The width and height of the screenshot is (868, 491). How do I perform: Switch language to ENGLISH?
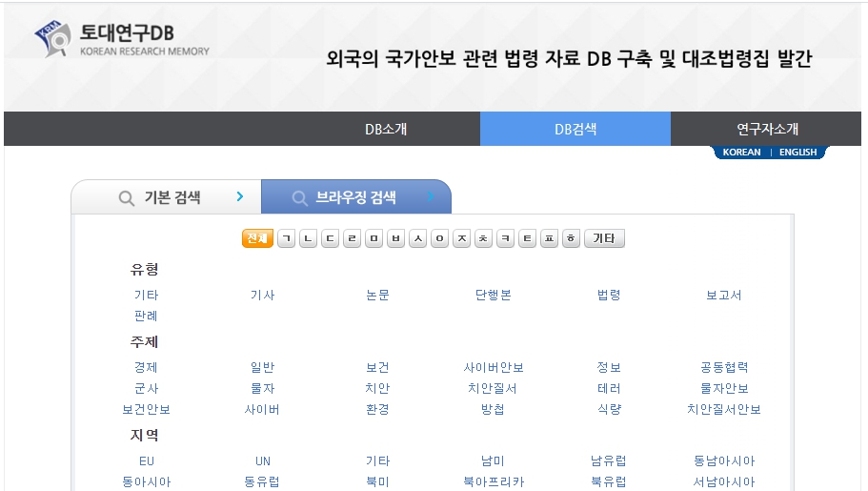[x=797, y=153]
